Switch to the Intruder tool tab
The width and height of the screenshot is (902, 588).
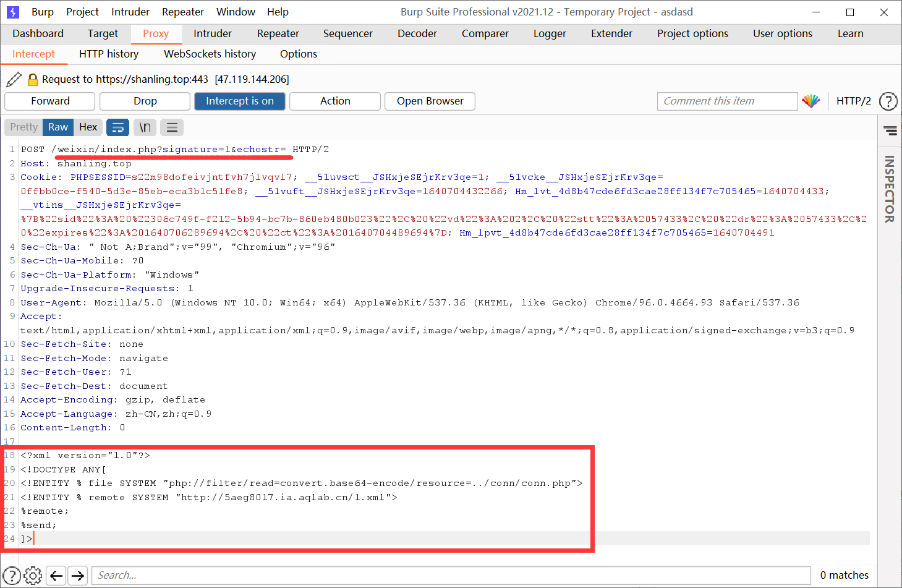point(213,33)
